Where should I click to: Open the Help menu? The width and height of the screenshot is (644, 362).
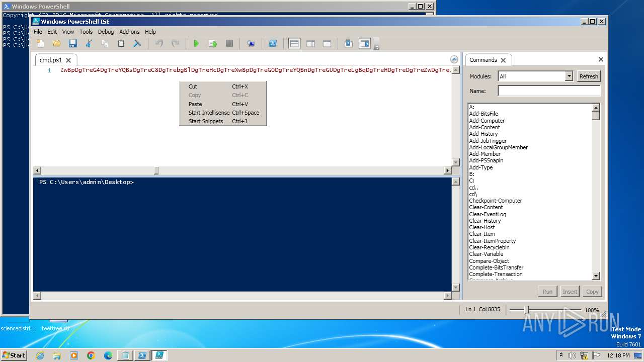tap(150, 32)
